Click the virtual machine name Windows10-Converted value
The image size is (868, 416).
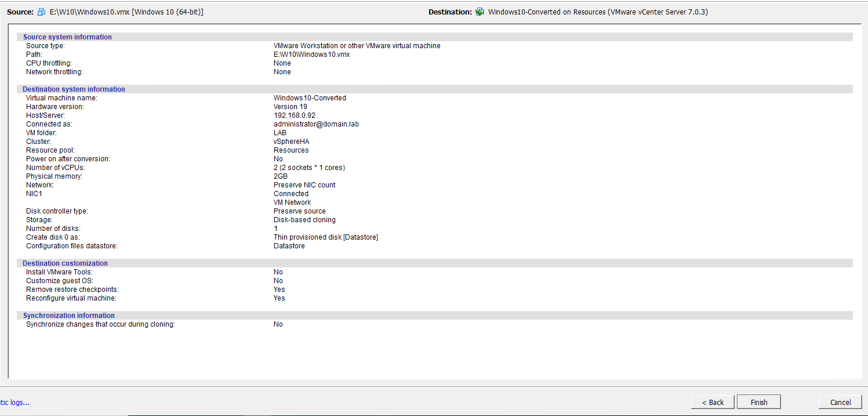pos(310,98)
